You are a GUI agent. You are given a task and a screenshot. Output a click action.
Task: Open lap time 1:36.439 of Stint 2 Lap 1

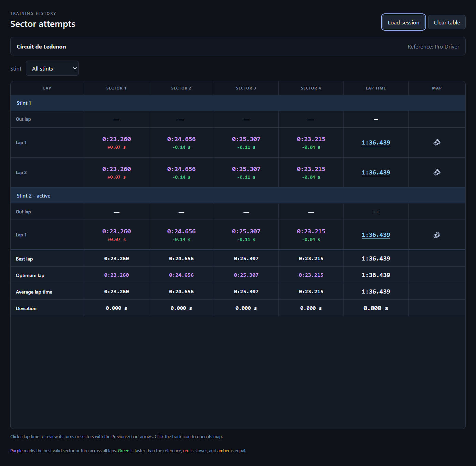(376, 235)
